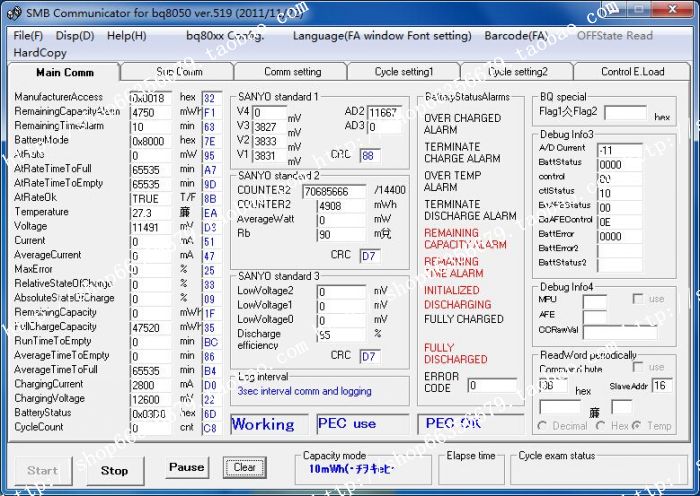Click the BatteryStatus value field

coord(151,414)
